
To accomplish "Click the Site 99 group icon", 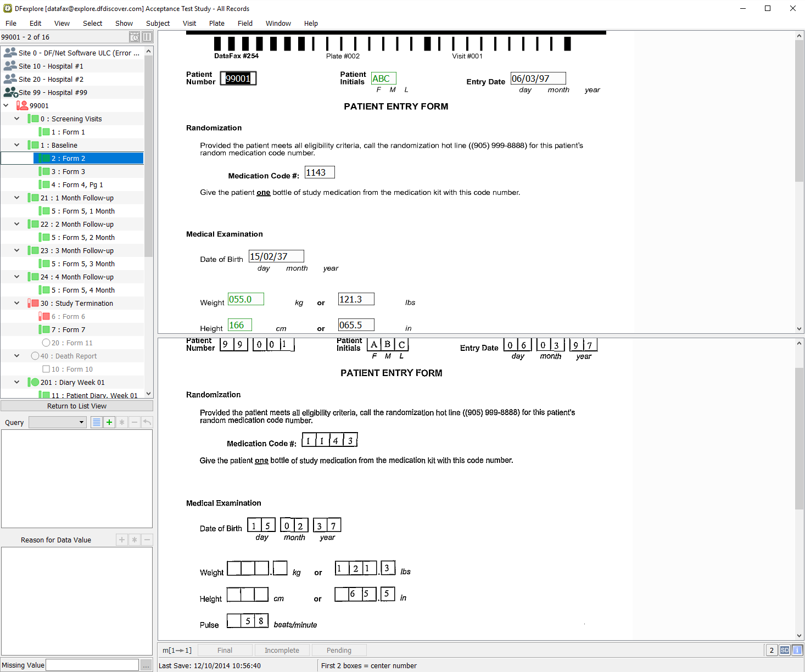I will click(x=10, y=92).
